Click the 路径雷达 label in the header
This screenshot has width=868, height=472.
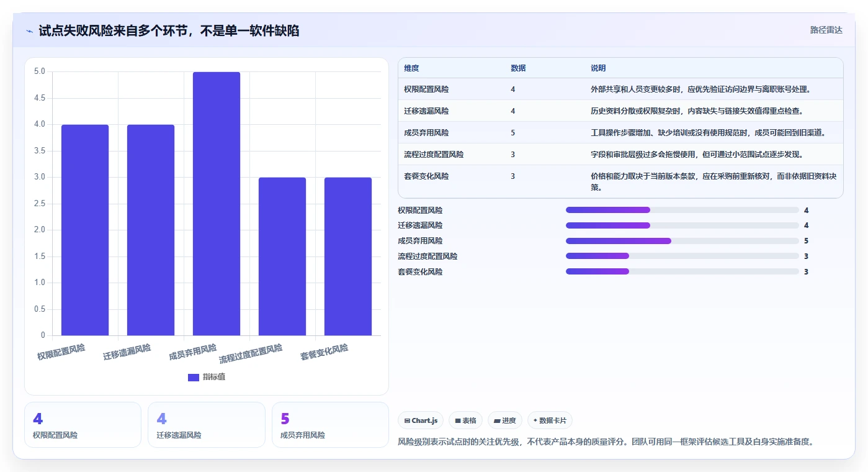pos(826,30)
